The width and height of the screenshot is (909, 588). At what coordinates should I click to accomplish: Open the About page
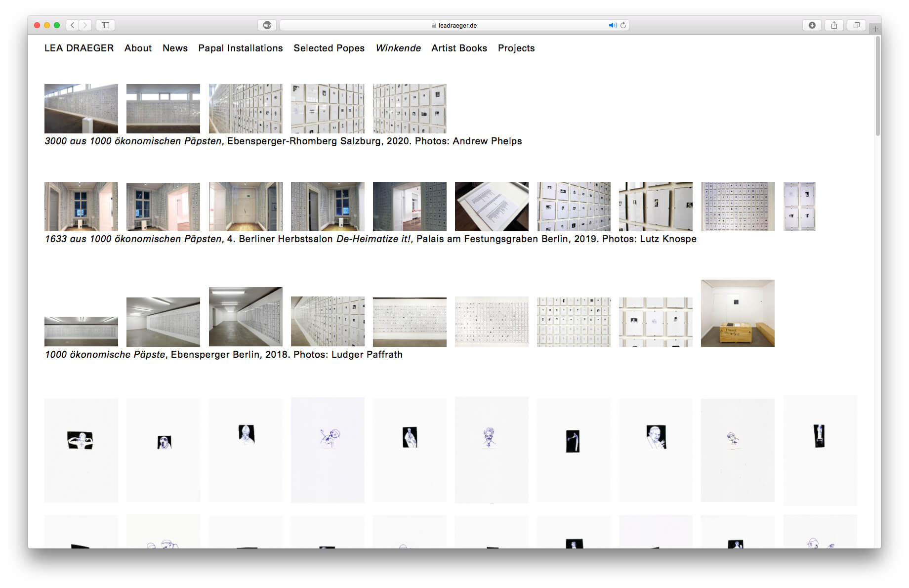pyautogui.click(x=138, y=48)
